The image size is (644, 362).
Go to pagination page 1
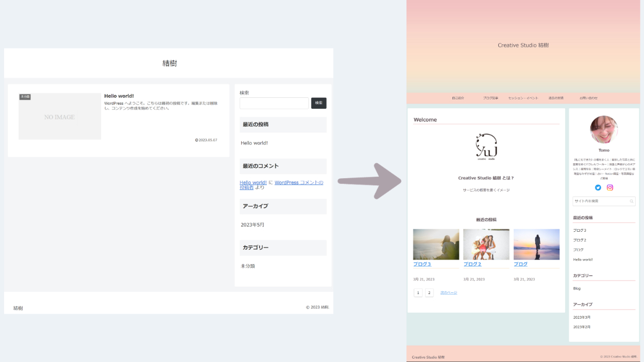(418, 292)
